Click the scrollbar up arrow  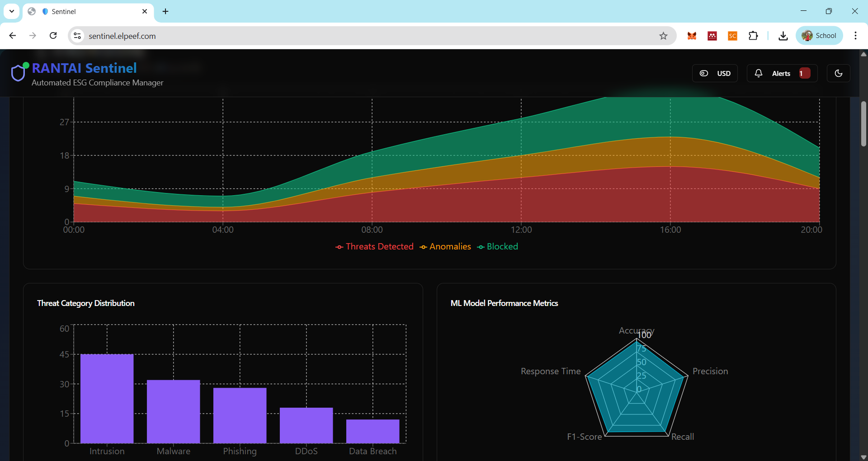(x=863, y=54)
